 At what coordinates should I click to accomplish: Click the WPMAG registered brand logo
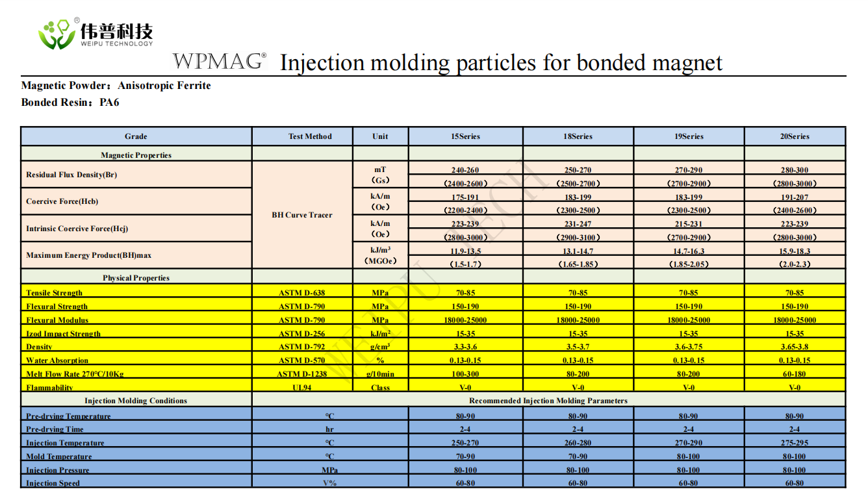[219, 61]
